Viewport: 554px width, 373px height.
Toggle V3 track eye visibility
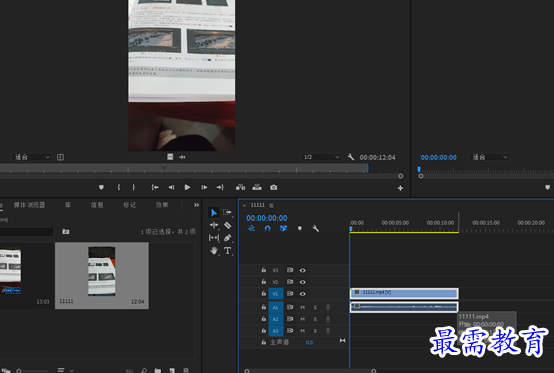pos(303,270)
